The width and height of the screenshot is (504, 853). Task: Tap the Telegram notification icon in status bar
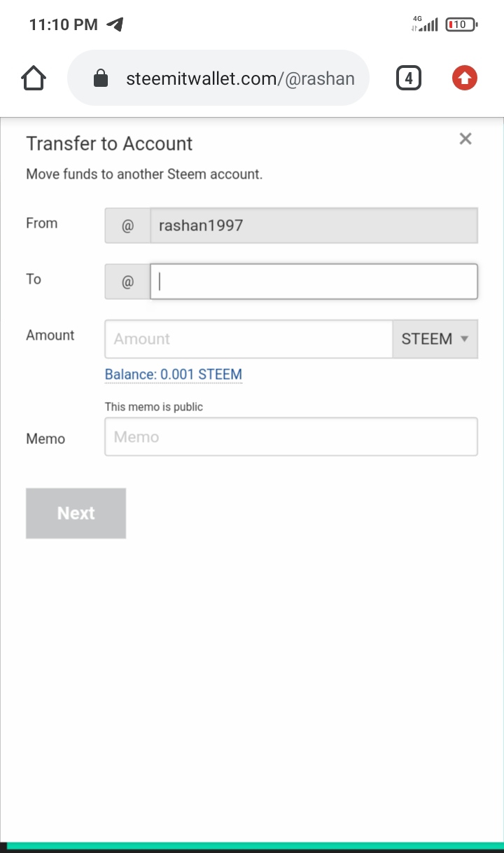pos(115,25)
